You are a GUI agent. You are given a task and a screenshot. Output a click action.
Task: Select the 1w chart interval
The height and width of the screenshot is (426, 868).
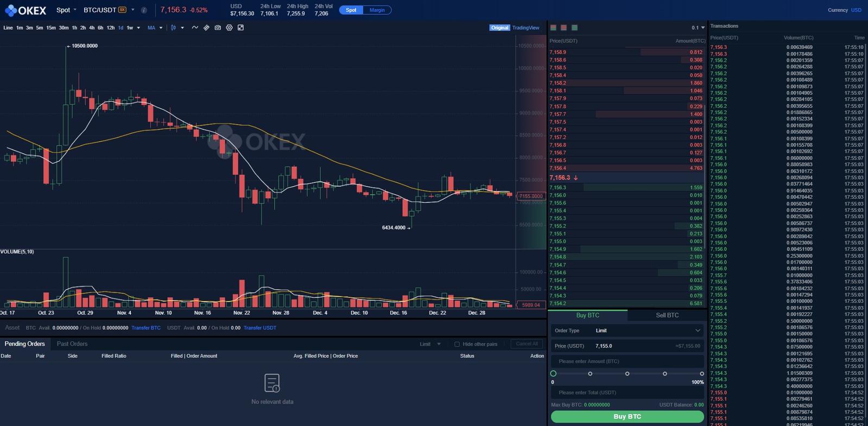[x=130, y=28]
